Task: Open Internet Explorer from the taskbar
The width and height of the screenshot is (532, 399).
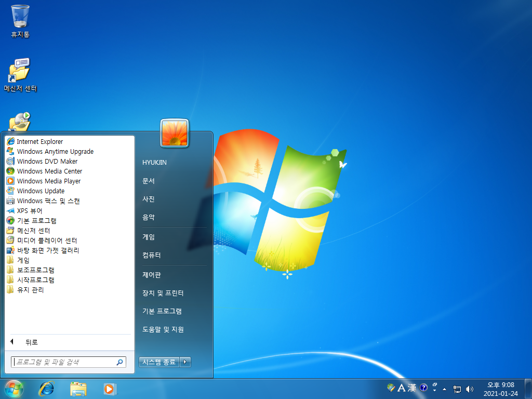Action: click(46, 389)
